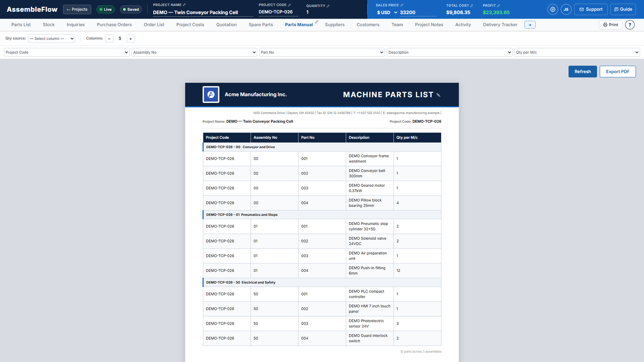This screenshot has height=362, width=644.
Task: Click the Saved status indicator
Action: point(131,9)
